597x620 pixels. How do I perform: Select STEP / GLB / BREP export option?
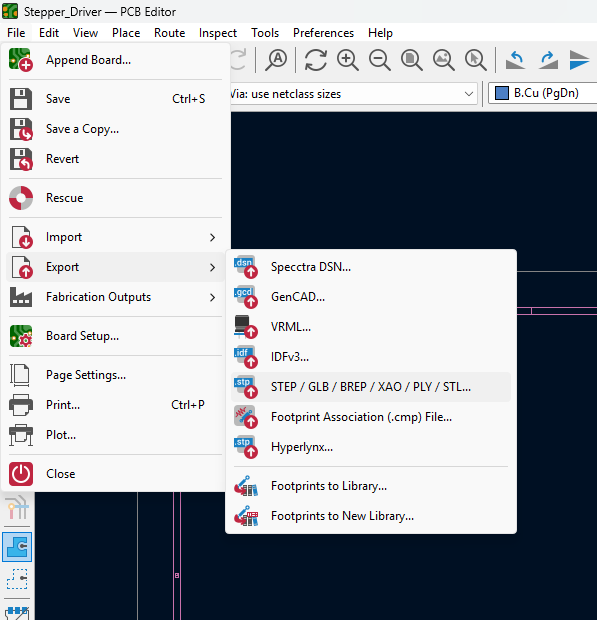pyautogui.click(x=371, y=387)
